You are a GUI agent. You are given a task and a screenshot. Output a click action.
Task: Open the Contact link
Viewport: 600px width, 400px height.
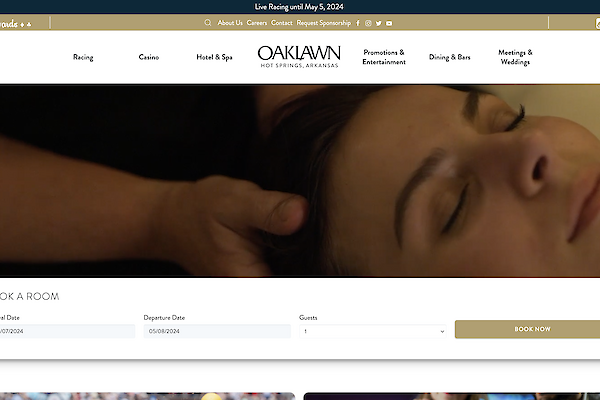282,23
